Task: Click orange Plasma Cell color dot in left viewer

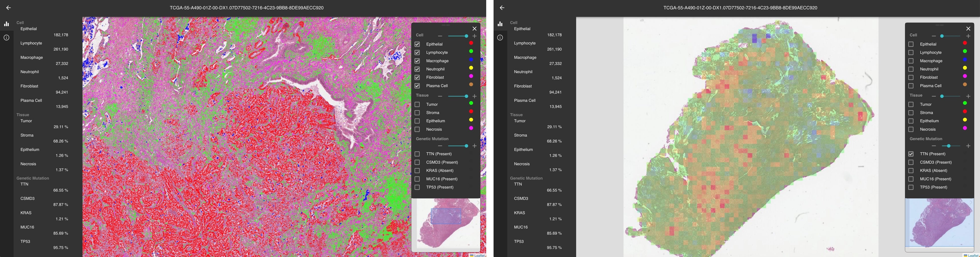Action: pyautogui.click(x=471, y=85)
